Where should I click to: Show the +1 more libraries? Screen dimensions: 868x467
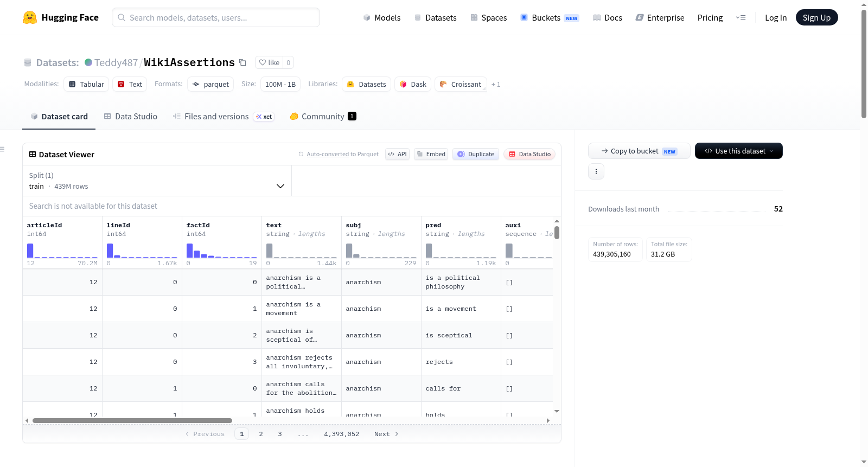point(496,85)
